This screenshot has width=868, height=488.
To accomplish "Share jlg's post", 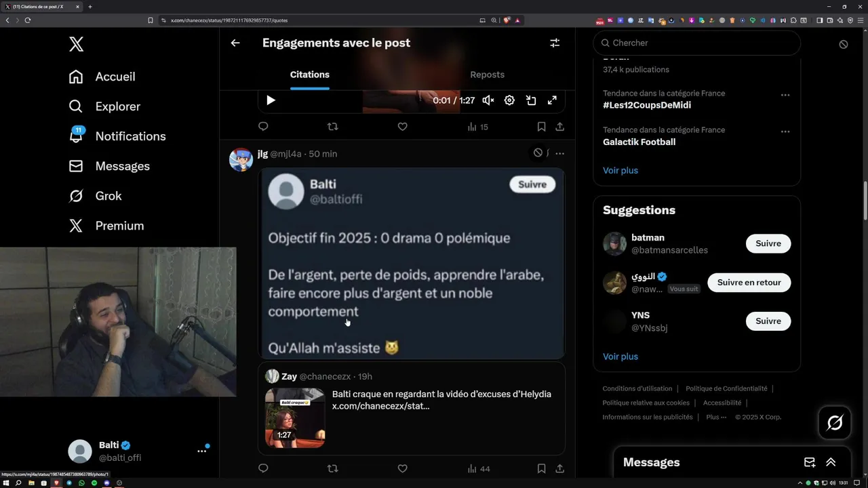I will (x=559, y=468).
